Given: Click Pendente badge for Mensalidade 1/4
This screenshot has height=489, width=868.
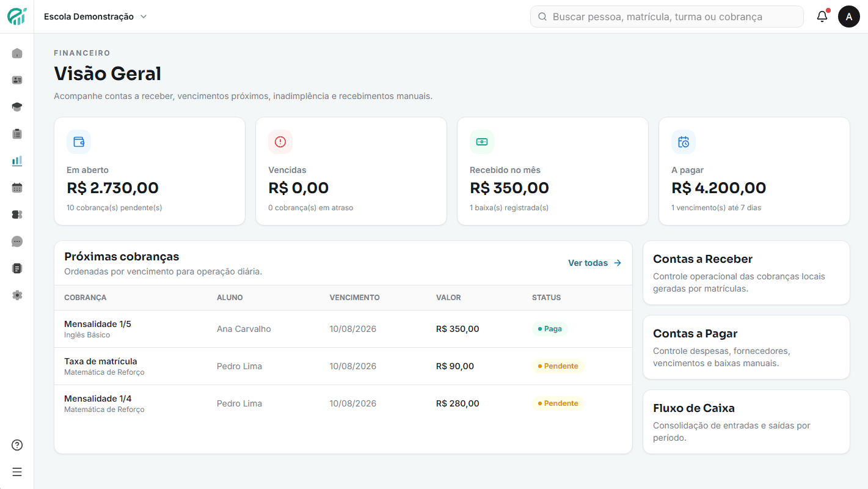Looking at the screenshot, I should [x=558, y=403].
